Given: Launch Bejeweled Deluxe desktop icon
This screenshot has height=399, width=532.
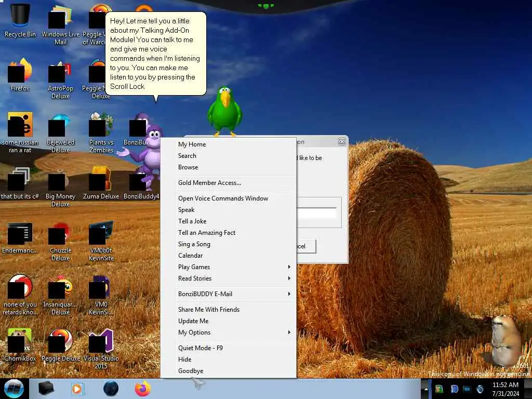Looking at the screenshot, I should [60, 133].
